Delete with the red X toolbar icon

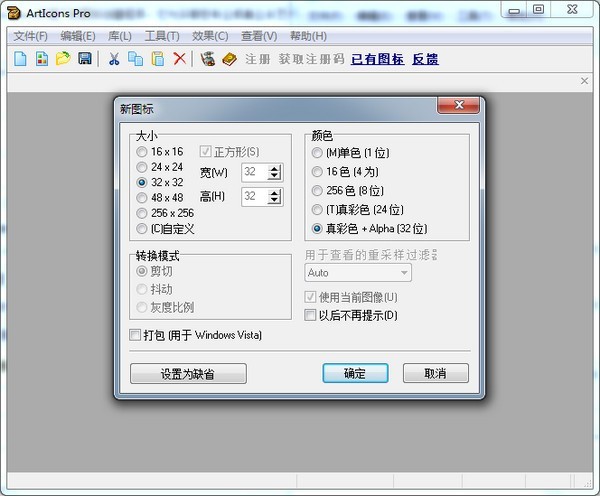pyautogui.click(x=179, y=59)
